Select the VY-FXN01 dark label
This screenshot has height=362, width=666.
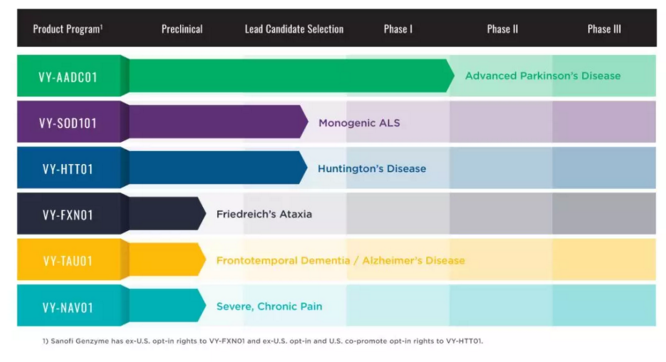(x=68, y=215)
